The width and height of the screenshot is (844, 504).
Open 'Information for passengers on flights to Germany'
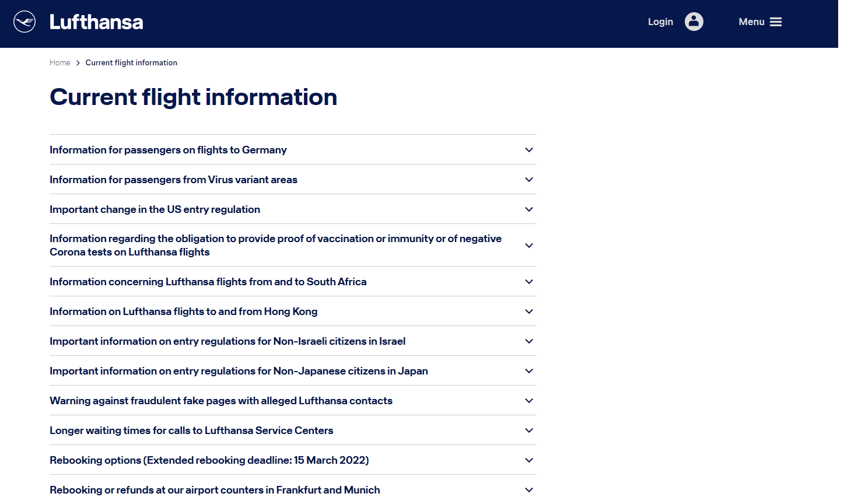coord(168,150)
